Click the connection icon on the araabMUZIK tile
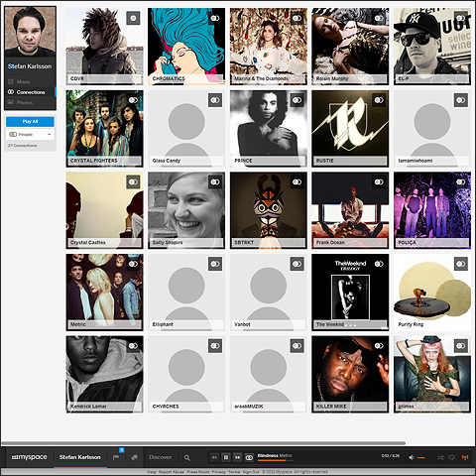This screenshot has height=476, width=476. 297,346
